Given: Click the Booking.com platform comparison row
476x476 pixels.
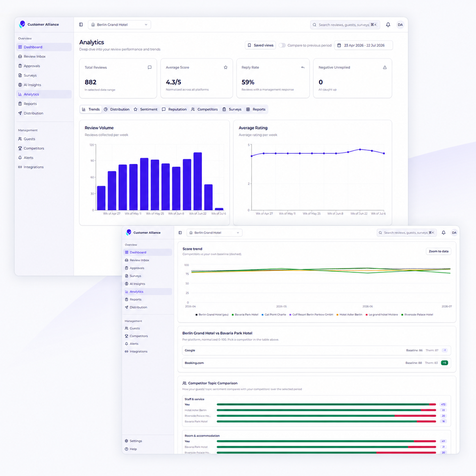Looking at the screenshot, I should pos(317,363).
